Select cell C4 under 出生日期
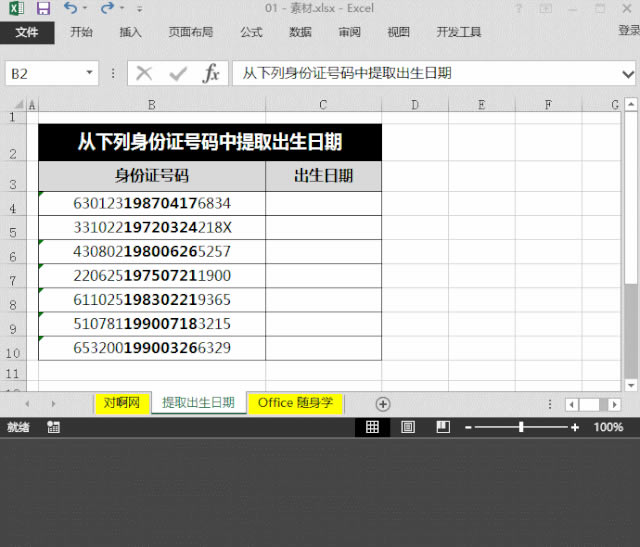The image size is (640, 547). click(x=323, y=203)
